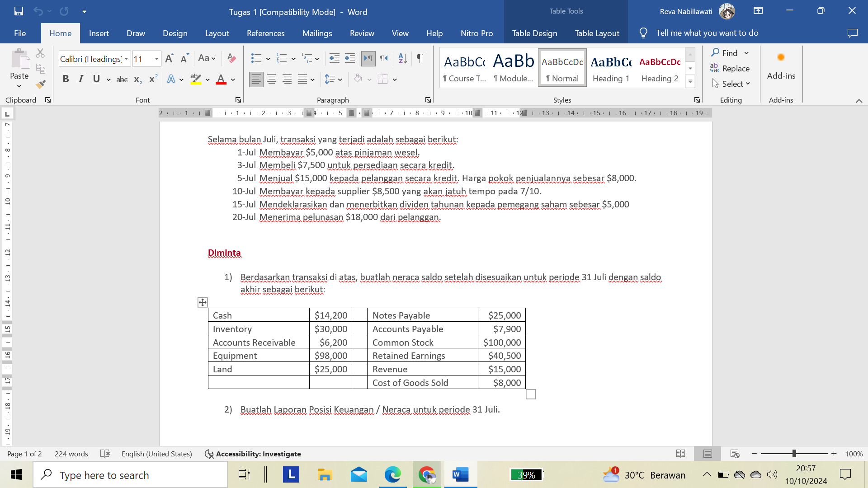Open the font name dropdown
The width and height of the screenshot is (868, 488).
pyautogui.click(x=127, y=59)
